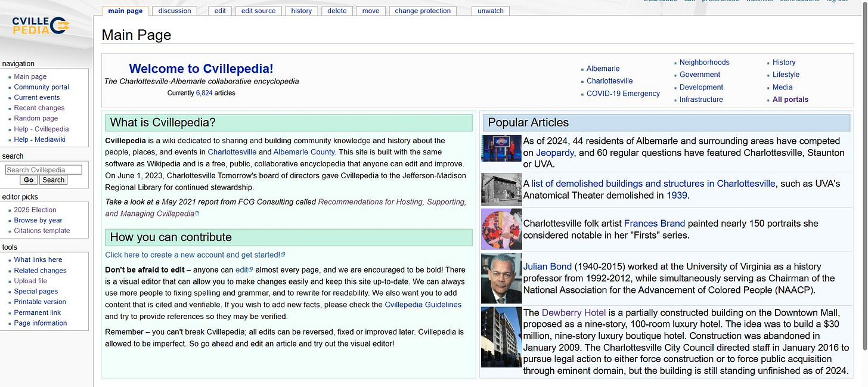Open Citations template link
The height and width of the screenshot is (387, 868).
42,231
